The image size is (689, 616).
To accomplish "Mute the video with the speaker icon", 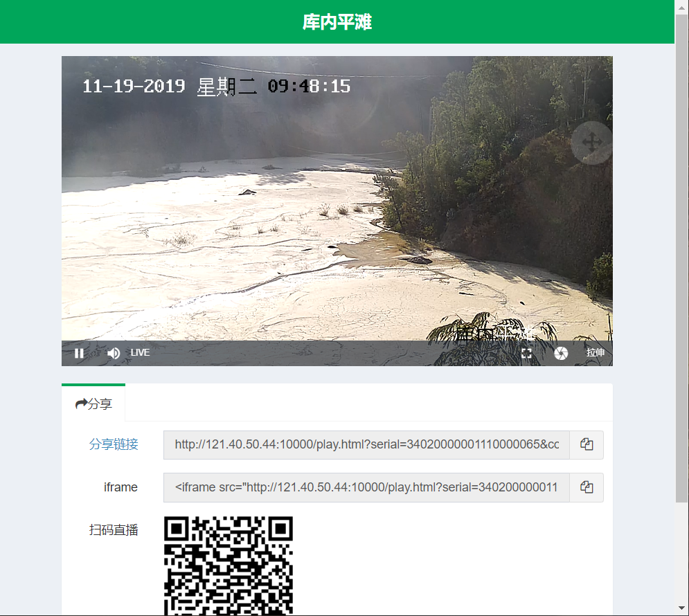I will [114, 353].
